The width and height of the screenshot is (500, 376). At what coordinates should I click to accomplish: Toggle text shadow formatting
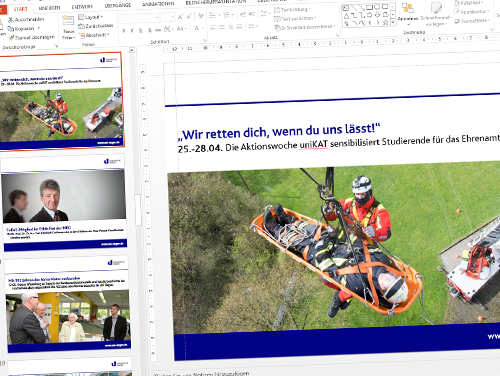point(150,30)
